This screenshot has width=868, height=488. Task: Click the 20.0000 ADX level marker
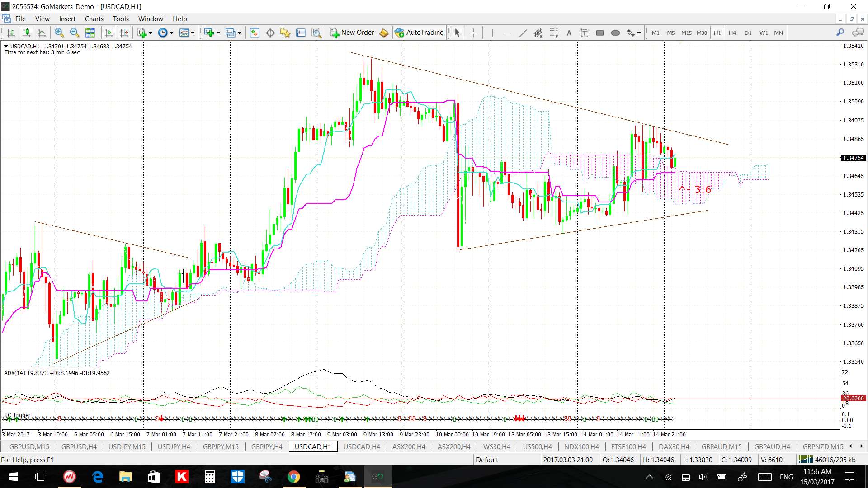853,398
